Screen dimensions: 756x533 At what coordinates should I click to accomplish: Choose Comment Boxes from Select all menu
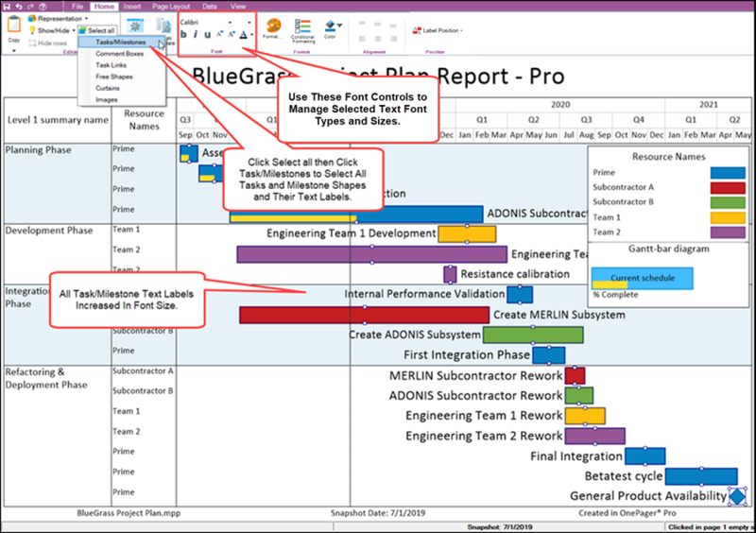[120, 54]
